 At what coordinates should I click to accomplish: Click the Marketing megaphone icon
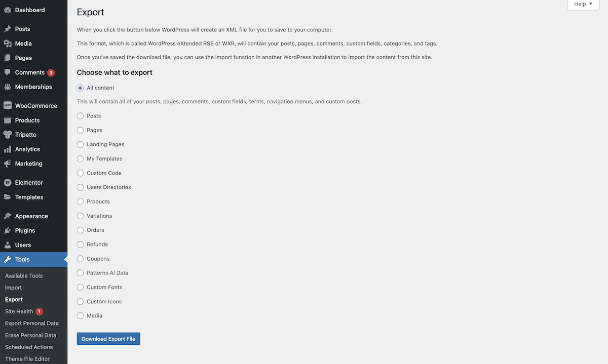tap(8, 164)
